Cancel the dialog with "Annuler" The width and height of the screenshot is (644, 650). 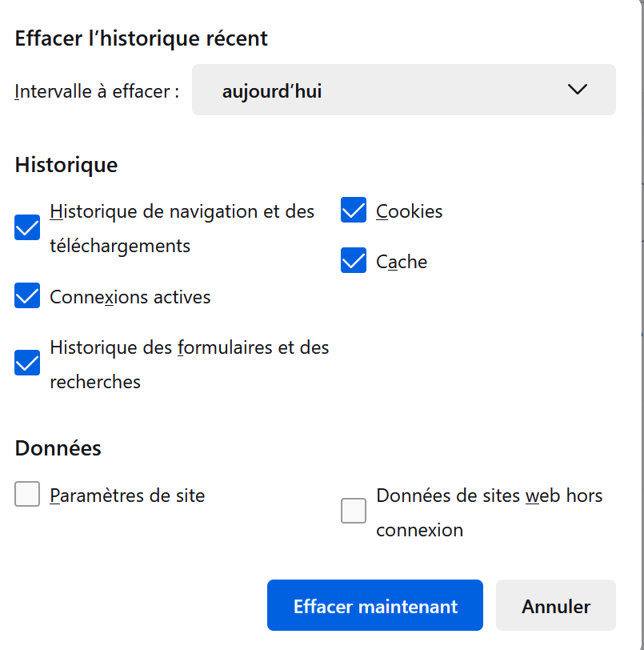[x=556, y=606]
